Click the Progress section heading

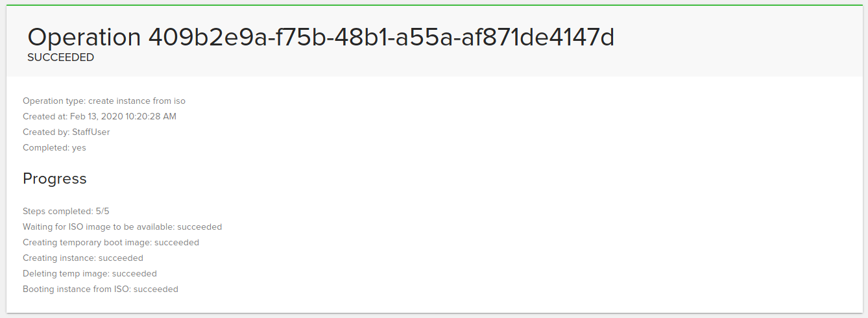[54, 178]
